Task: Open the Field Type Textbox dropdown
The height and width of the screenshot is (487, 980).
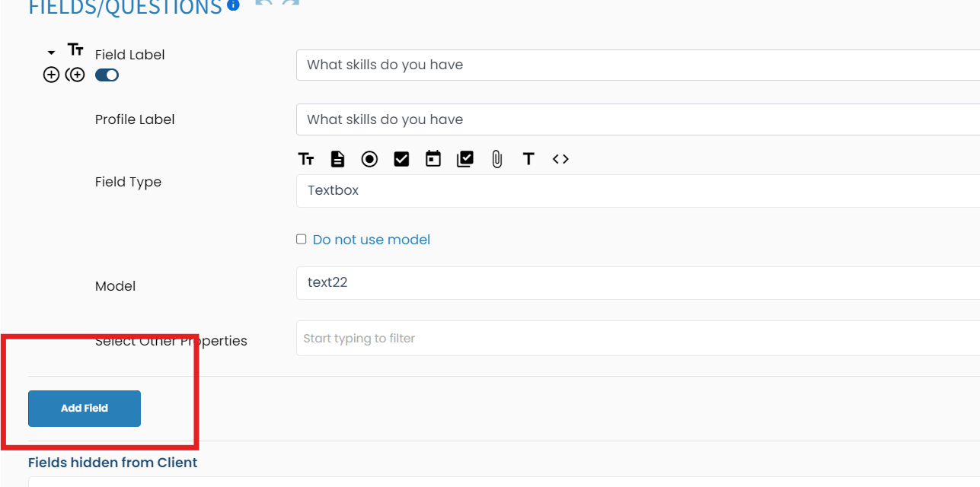Action: click(637, 191)
